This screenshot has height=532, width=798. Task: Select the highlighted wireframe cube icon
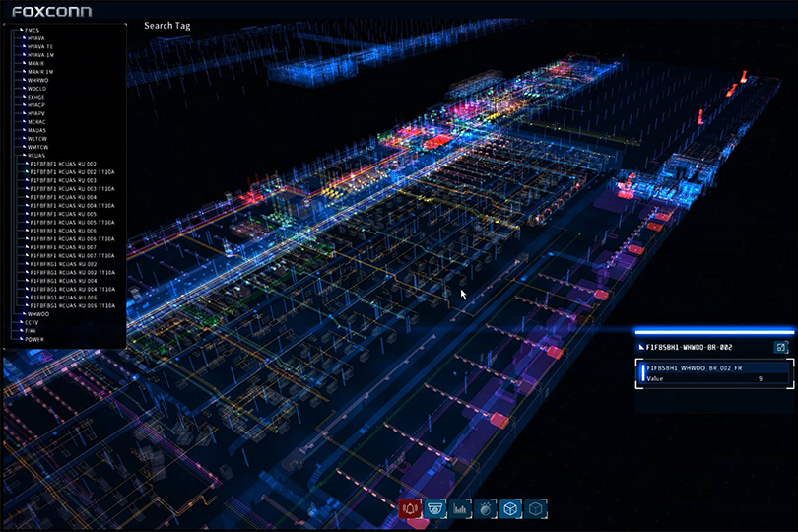coord(509,508)
